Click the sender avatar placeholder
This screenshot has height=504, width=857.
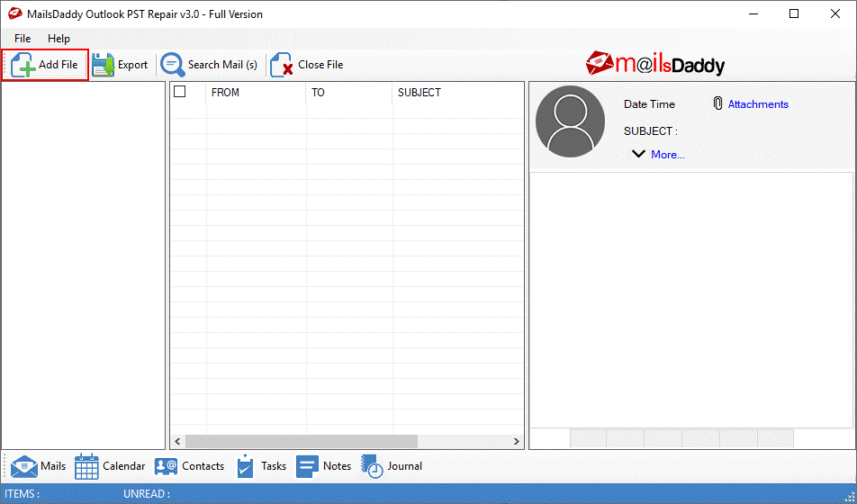point(570,121)
